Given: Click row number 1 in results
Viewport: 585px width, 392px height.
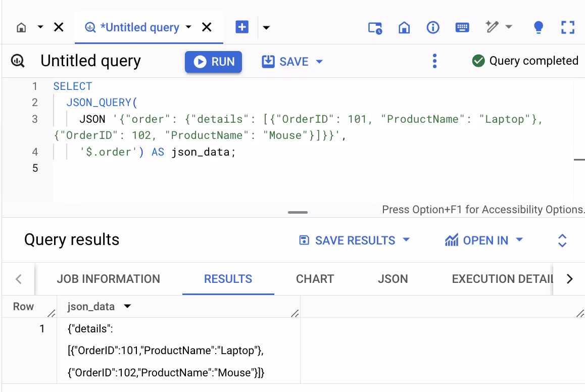Looking at the screenshot, I should [42, 328].
